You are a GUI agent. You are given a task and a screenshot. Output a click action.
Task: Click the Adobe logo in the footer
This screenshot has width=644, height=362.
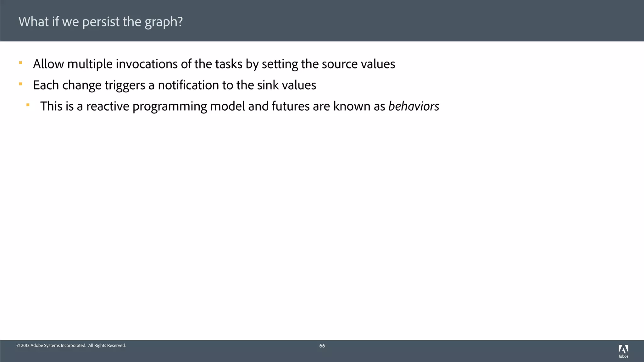coord(623,349)
